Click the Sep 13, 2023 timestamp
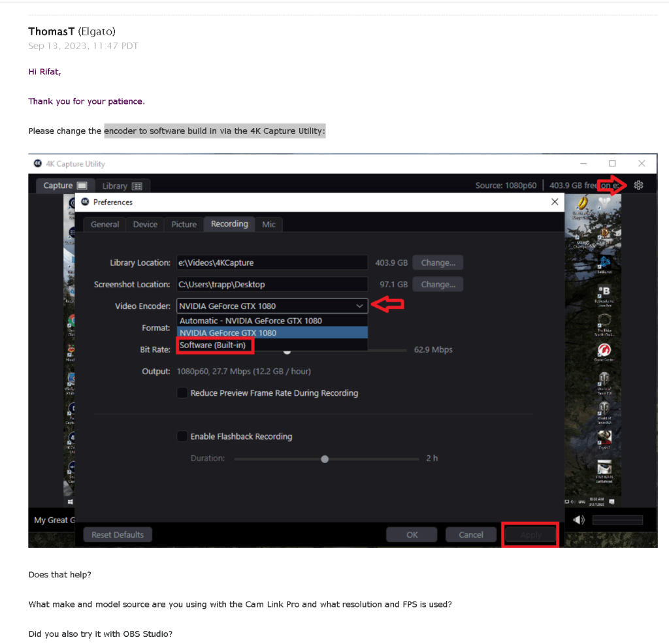Viewport: 669px width, 644px height. coord(83,46)
